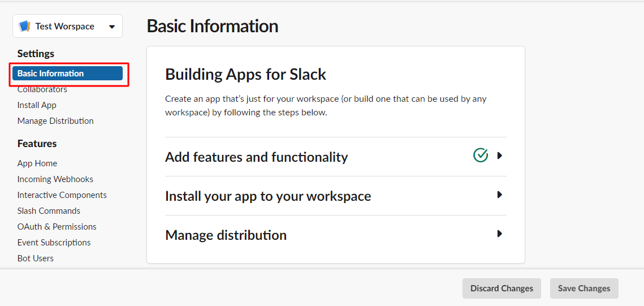Open OAuth & Permissions page
Viewport: 644px width, 306px height.
click(57, 227)
